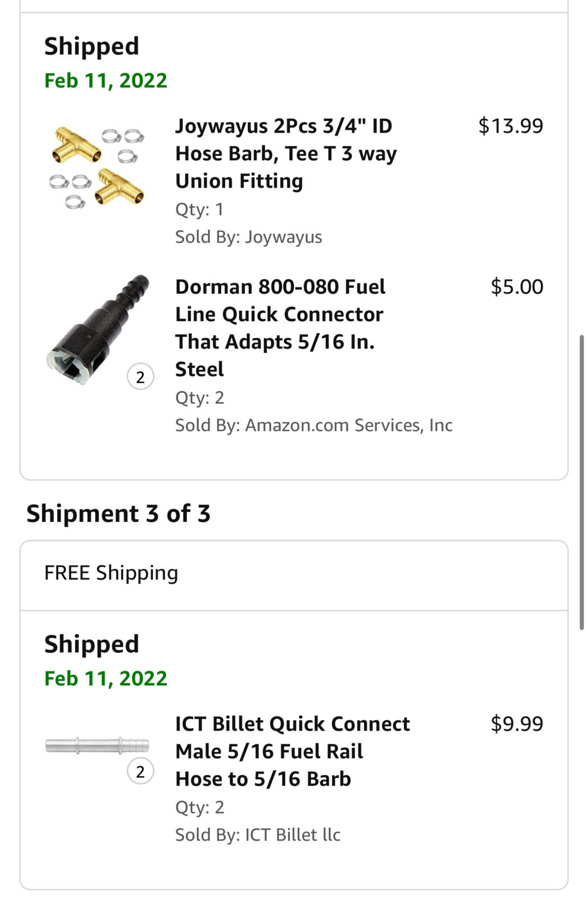Tap Feb 11, 2022 date in shipment 3
The height and width of the screenshot is (899, 588).
(x=106, y=678)
